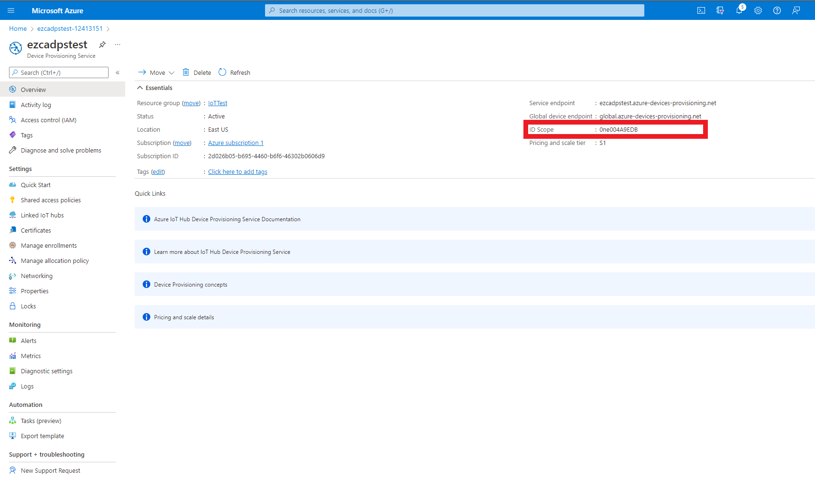815x504 pixels.
Task: Select the Subscription ID value 2d026b05-b695...
Action: click(x=266, y=156)
